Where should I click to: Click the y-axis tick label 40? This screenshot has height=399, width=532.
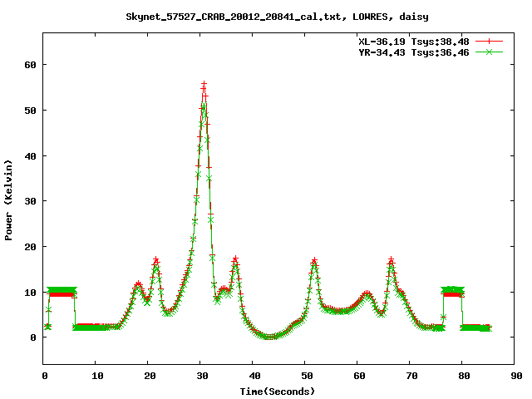pos(30,156)
